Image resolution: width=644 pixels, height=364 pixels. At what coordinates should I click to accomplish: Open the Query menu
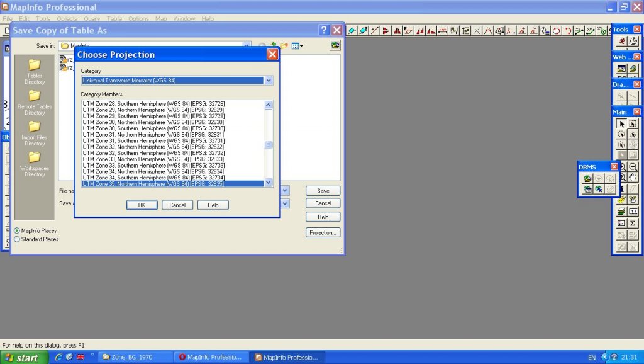click(x=92, y=18)
